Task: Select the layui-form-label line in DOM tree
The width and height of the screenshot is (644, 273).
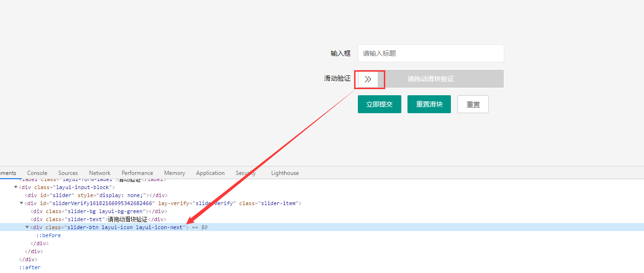Action: click(x=93, y=180)
